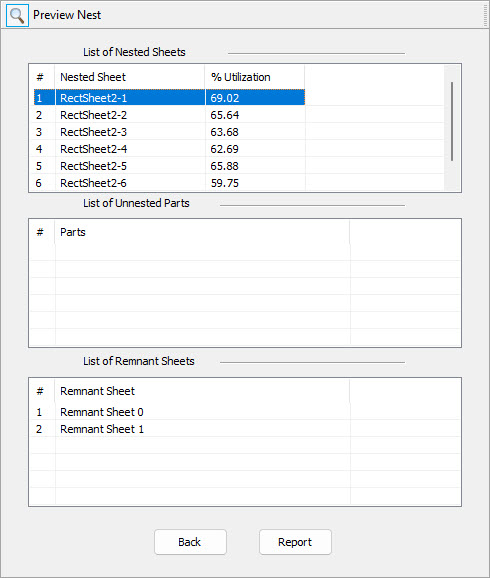Image resolution: width=490 pixels, height=578 pixels.
Task: Sort by Nested Sheet column header
Action: click(x=130, y=77)
